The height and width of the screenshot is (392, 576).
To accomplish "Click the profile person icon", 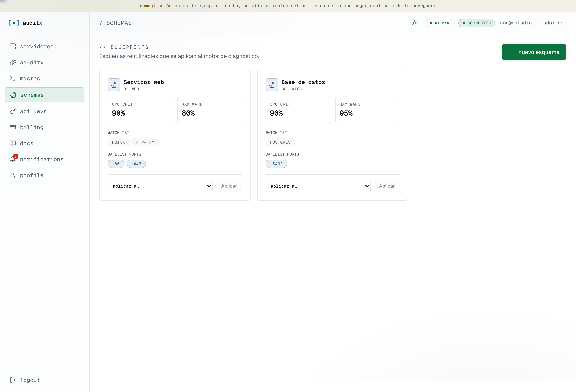I will [x=13, y=175].
